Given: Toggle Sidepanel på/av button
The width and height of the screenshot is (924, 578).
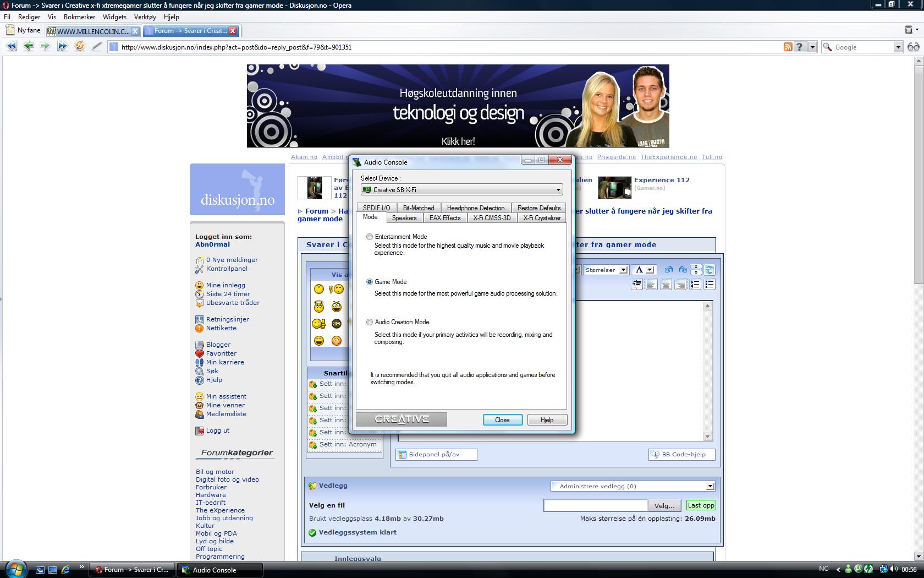Looking at the screenshot, I should pyautogui.click(x=436, y=455).
